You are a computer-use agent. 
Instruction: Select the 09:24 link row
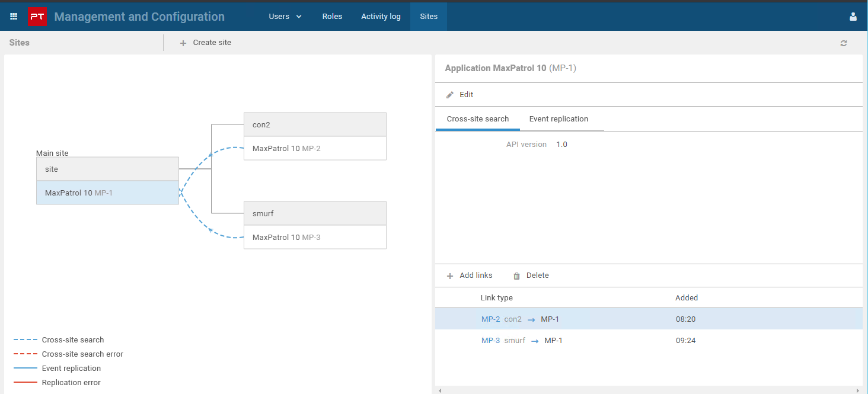click(x=649, y=340)
